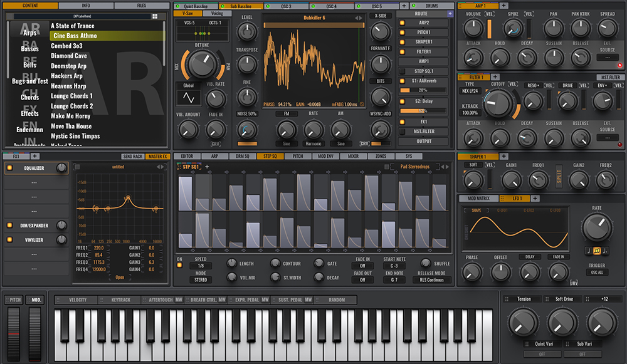The width and height of the screenshot is (627, 364).
Task: Click the shaper SPLIT button
Action: (559, 176)
